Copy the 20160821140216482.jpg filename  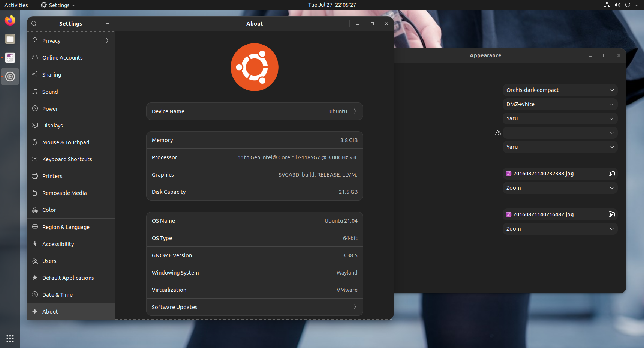612,214
